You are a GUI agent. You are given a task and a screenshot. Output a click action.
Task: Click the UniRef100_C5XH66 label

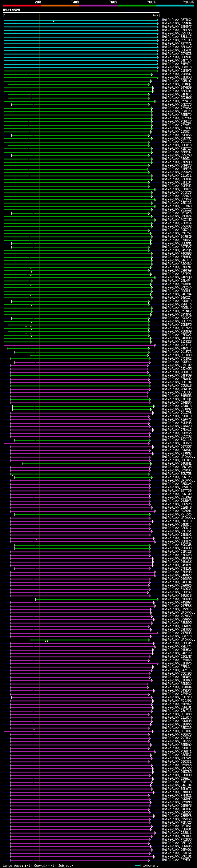pos(177,98)
